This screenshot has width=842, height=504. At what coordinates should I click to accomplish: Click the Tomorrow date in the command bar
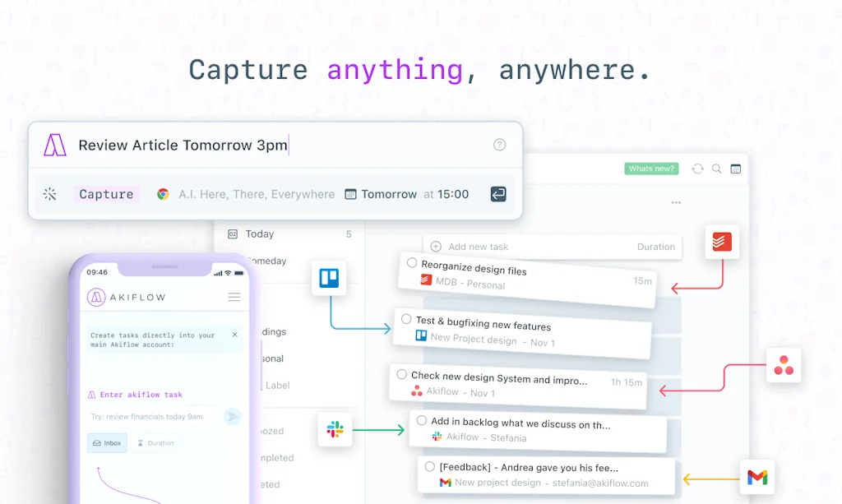pos(389,194)
